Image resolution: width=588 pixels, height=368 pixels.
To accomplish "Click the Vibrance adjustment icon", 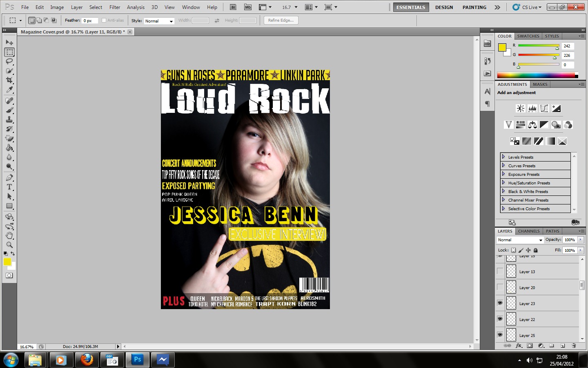I will [508, 125].
